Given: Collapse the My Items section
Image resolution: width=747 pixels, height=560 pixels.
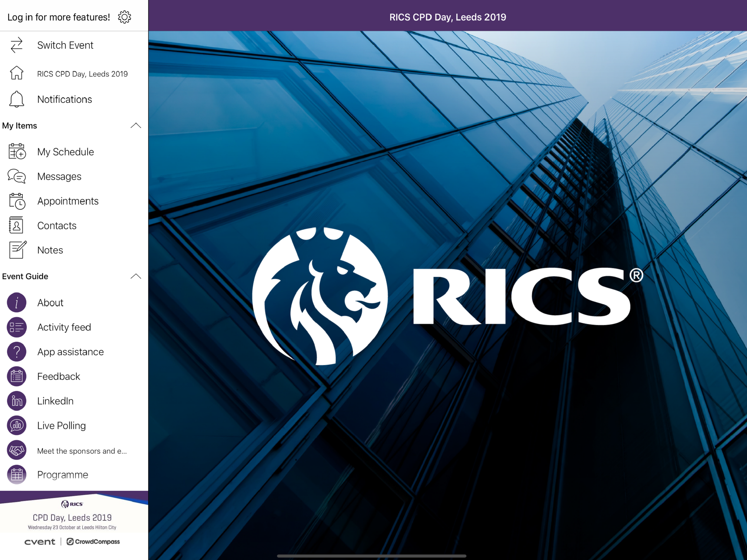Looking at the screenshot, I should click(x=136, y=126).
